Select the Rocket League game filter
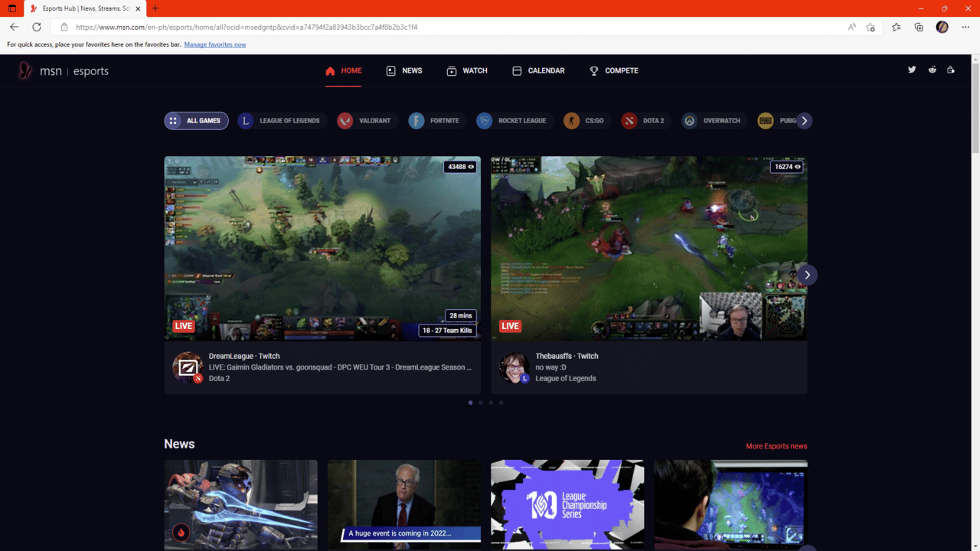 514,121
